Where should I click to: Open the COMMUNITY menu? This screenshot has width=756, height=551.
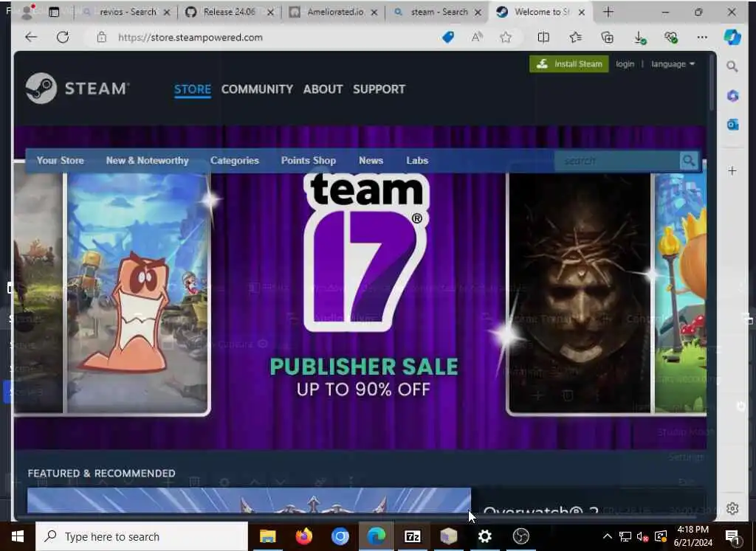[x=257, y=89]
